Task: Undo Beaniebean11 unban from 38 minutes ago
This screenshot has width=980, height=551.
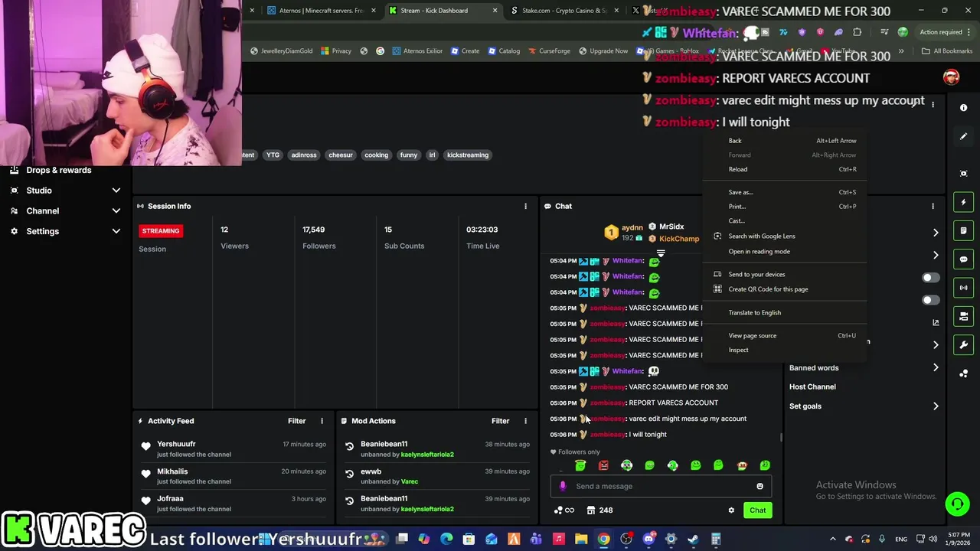Action: coord(349,446)
